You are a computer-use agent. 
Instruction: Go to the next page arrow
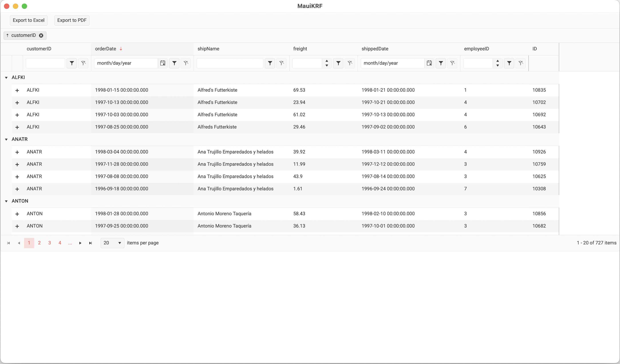pyautogui.click(x=80, y=243)
